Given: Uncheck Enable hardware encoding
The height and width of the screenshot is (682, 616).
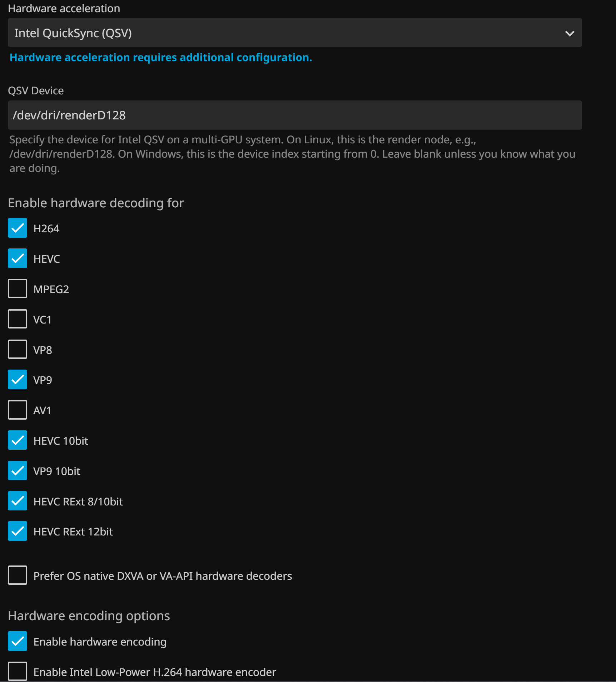Looking at the screenshot, I should click(18, 641).
